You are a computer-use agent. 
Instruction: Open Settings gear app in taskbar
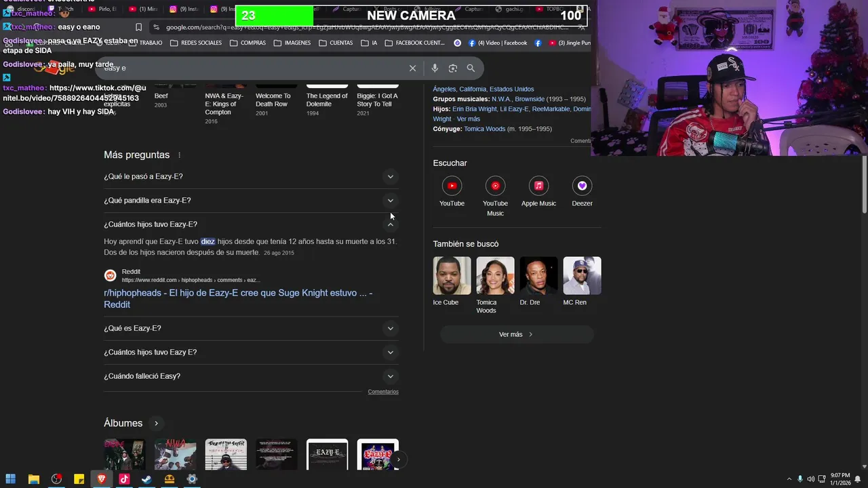(x=192, y=479)
